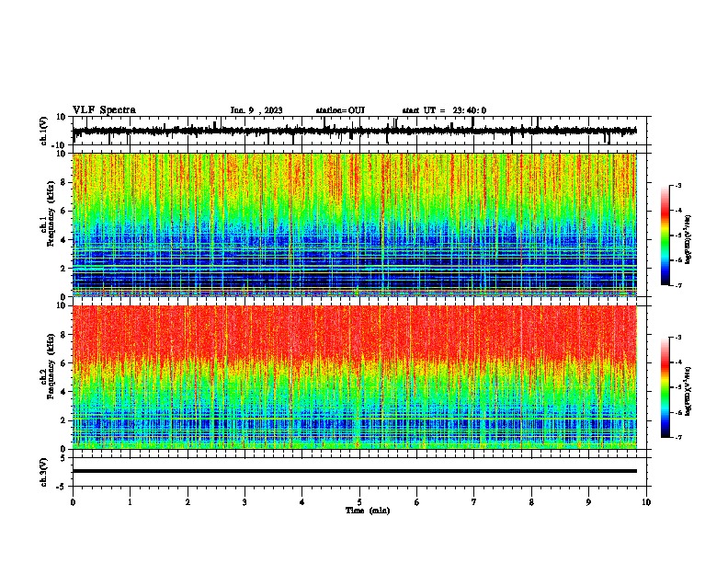Click the "Time (min)" axis label
The width and height of the screenshot is (728, 563).
pyautogui.click(x=368, y=511)
